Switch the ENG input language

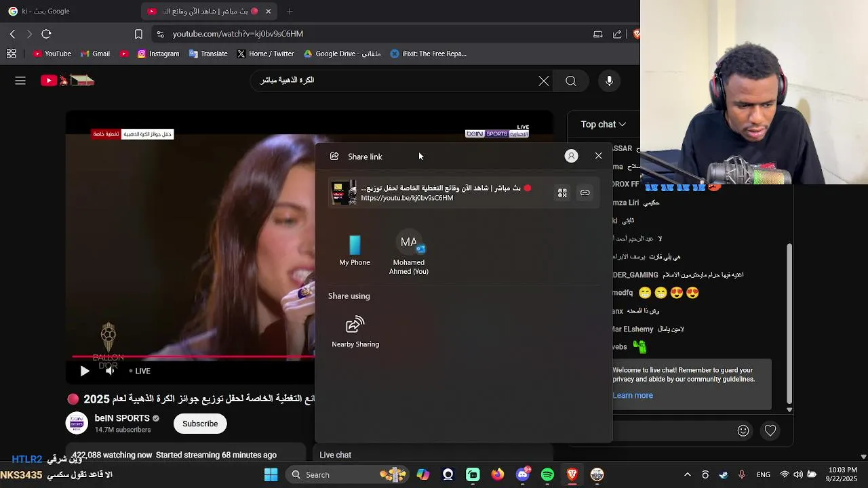[764, 474]
